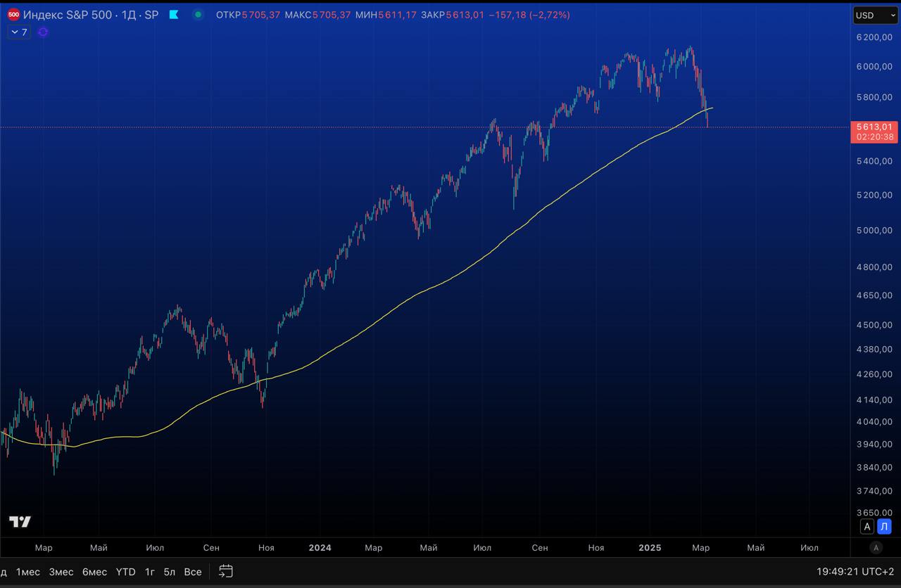This screenshot has width=901, height=588.
Task: Click the TradingView logo on chart
Action: point(20,522)
